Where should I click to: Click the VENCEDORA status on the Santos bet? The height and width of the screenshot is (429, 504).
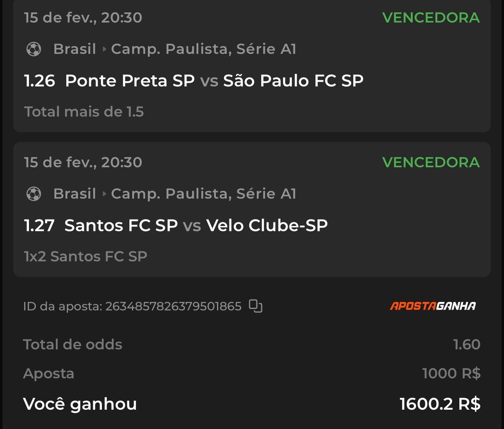(x=431, y=162)
